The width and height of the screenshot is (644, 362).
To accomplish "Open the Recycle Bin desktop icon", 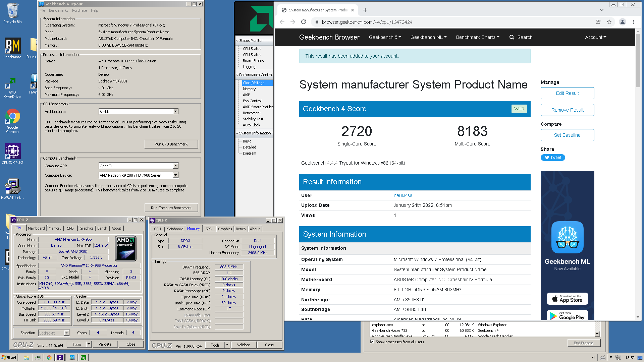I will pyautogui.click(x=12, y=13).
